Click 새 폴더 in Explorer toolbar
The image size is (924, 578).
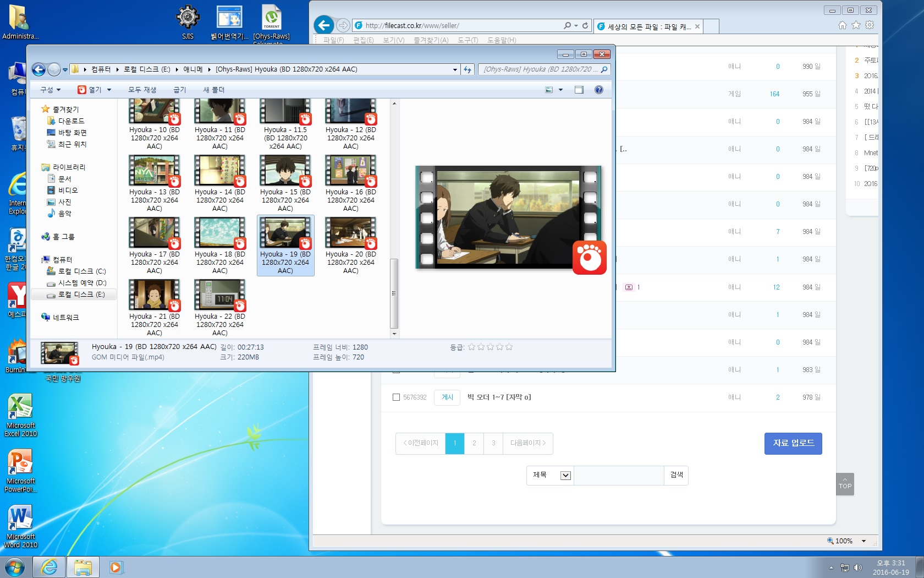pyautogui.click(x=214, y=90)
